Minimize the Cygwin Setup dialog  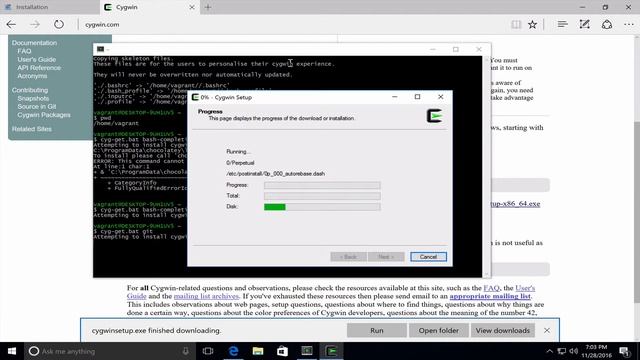click(395, 97)
